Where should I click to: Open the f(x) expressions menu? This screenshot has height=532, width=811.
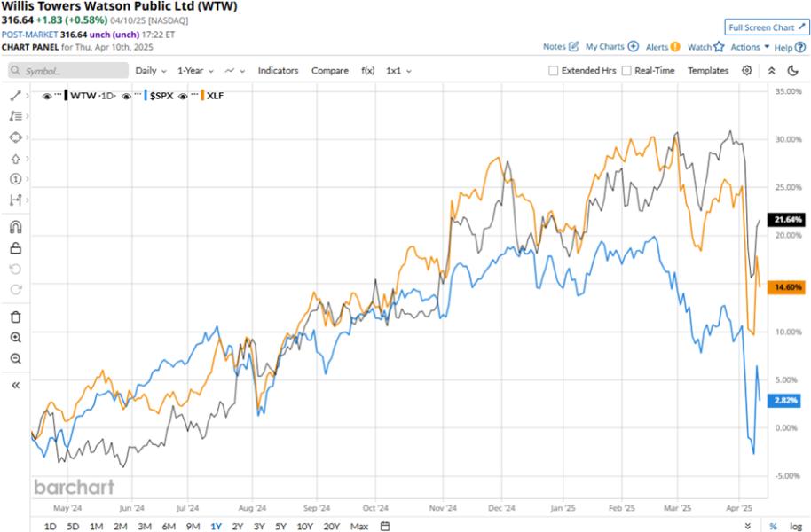click(367, 71)
